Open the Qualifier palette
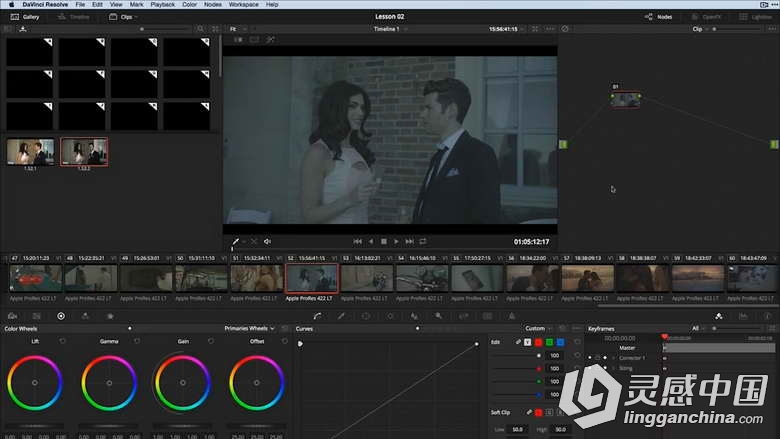780x439 pixels. 341,316
